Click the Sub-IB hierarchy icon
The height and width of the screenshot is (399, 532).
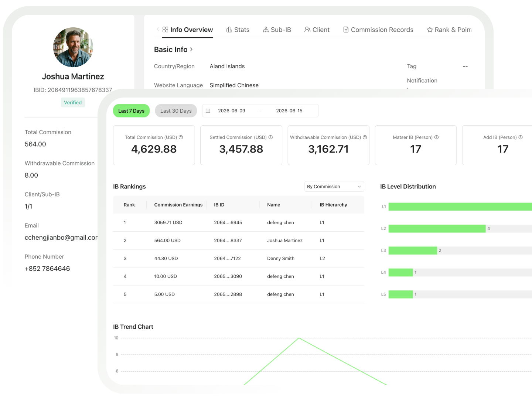[266, 30]
